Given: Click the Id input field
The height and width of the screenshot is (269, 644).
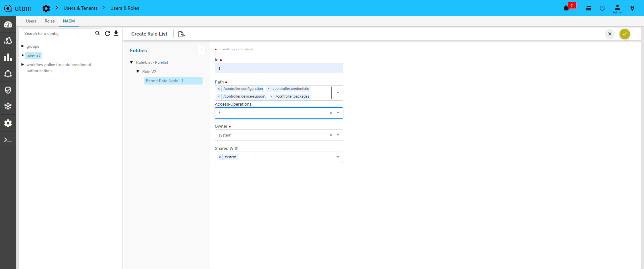Looking at the screenshot, I should tap(279, 68).
